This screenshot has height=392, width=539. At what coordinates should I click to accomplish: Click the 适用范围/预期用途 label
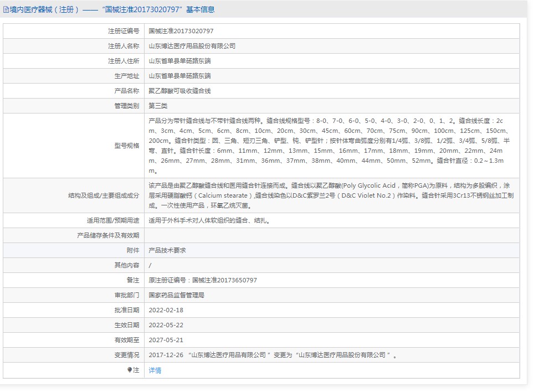click(113, 220)
